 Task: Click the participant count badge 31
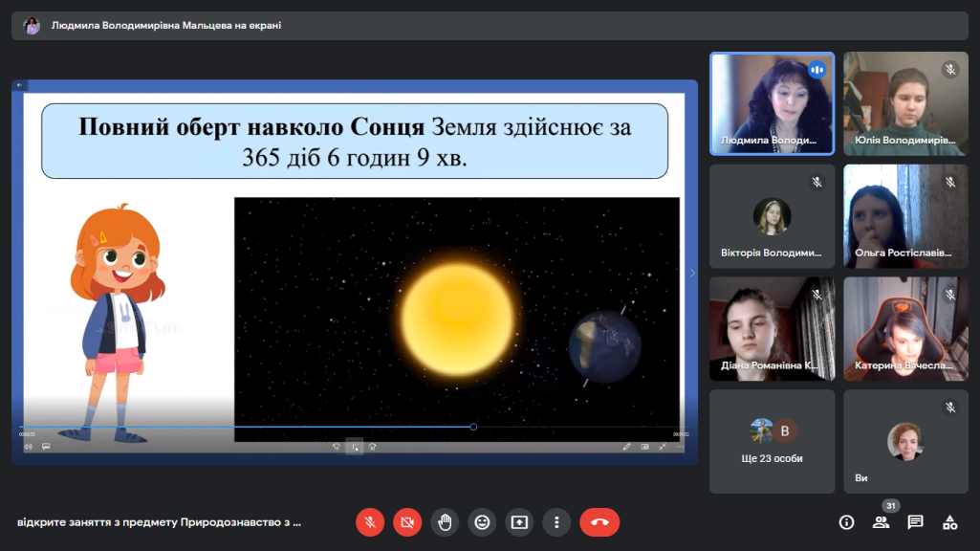click(891, 505)
